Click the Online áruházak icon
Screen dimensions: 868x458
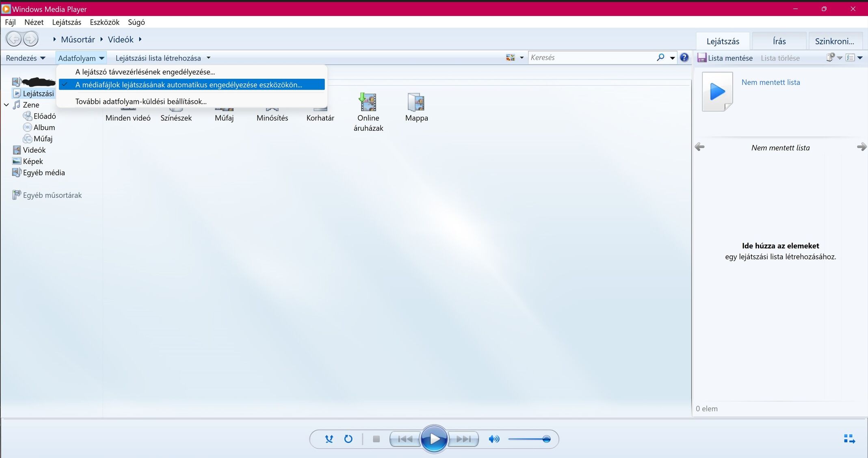pyautogui.click(x=368, y=102)
